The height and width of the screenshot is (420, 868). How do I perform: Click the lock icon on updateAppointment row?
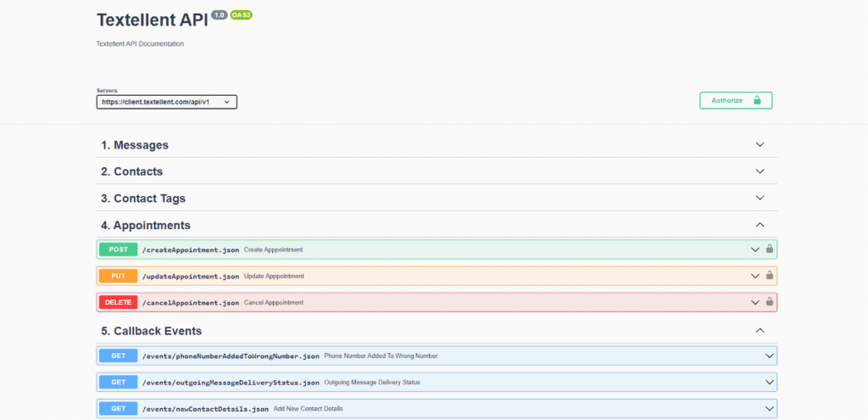point(770,276)
